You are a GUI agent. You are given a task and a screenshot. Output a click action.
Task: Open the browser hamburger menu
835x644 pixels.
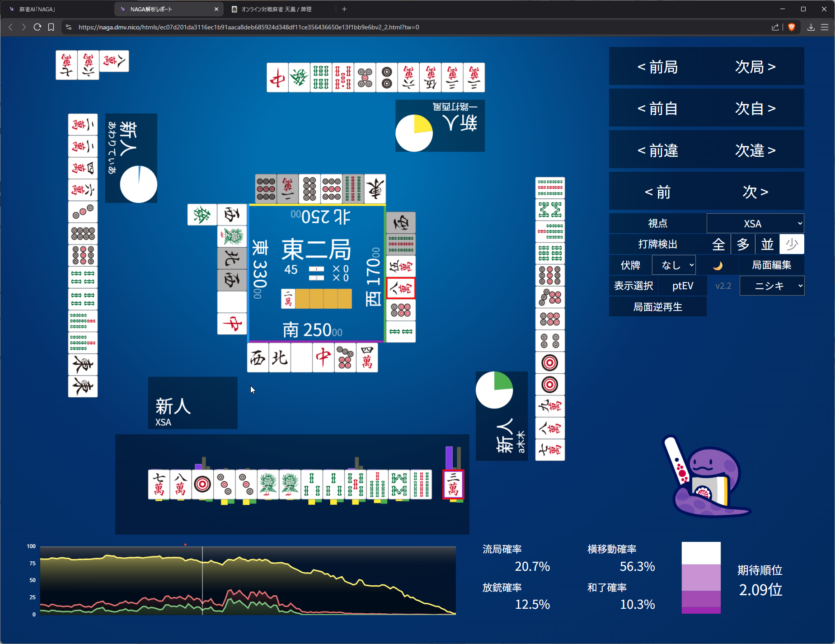pyautogui.click(x=825, y=27)
